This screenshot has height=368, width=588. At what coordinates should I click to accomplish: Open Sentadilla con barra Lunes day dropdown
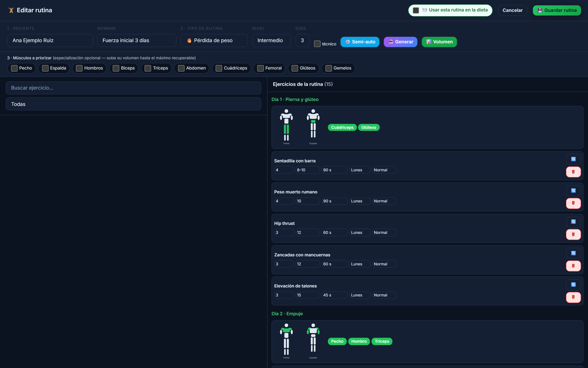360,170
